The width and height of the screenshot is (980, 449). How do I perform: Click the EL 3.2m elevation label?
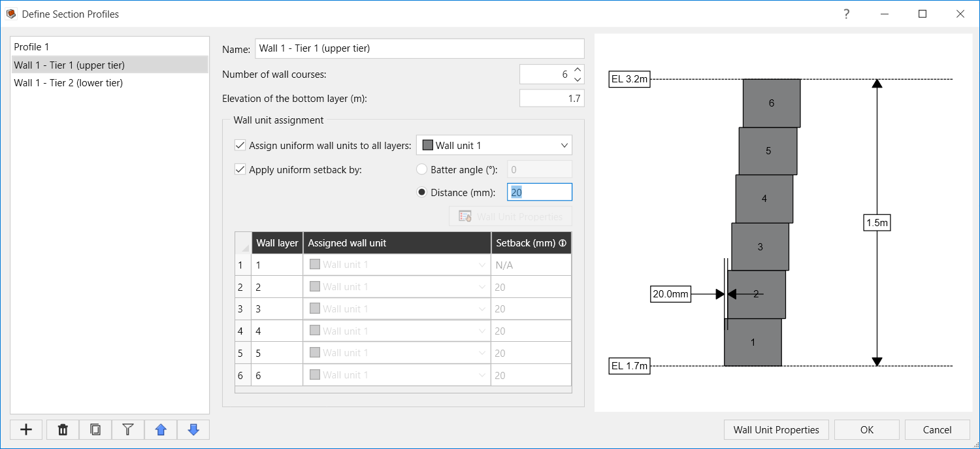pyautogui.click(x=630, y=79)
